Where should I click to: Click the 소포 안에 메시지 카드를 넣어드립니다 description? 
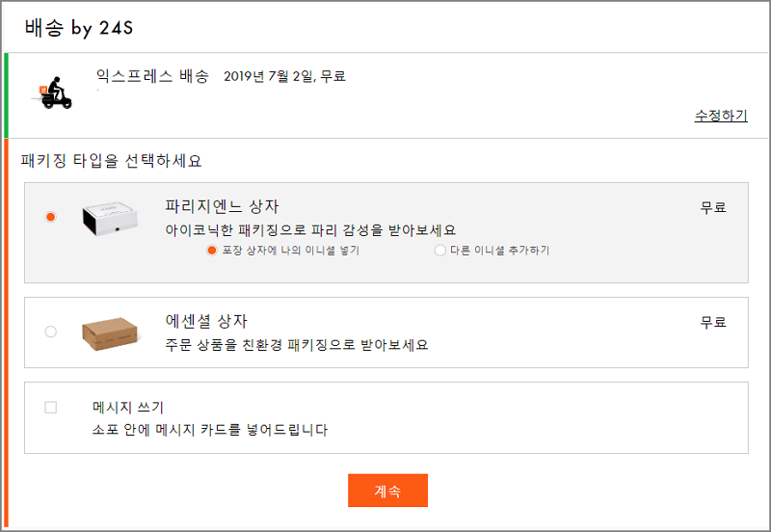[210, 430]
